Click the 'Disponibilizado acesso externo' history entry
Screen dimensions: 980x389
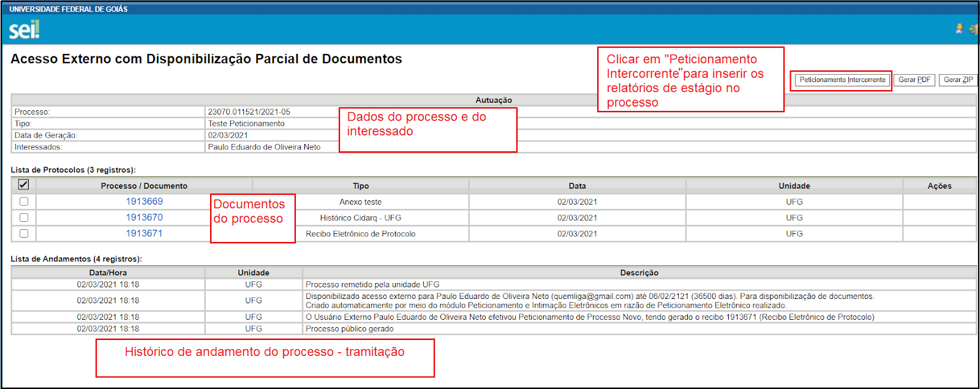point(590,301)
